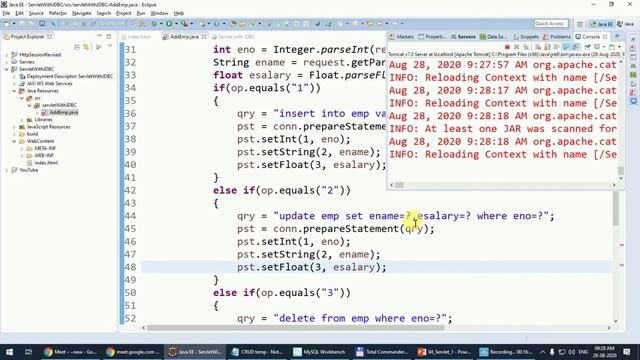Click the Run green play toolbar icon
Screen dimensions: 640x360
[169, 24]
